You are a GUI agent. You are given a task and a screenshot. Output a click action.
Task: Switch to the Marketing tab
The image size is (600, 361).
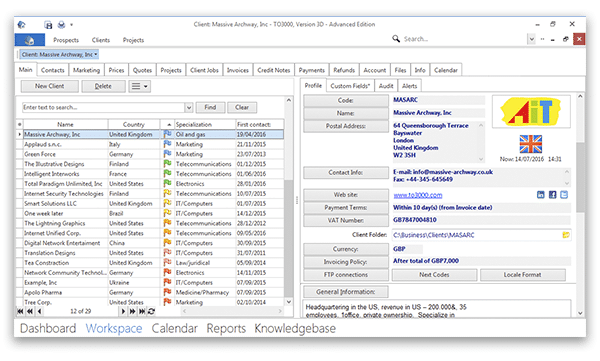click(86, 70)
